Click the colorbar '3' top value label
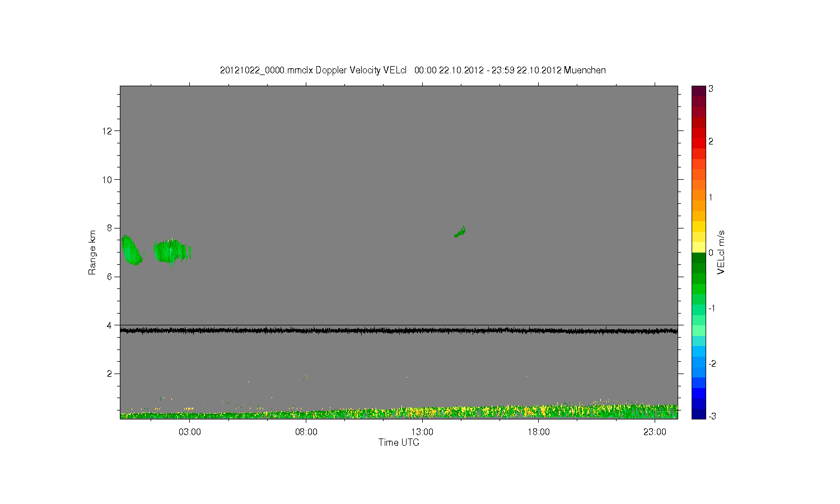This screenshot has width=840, height=504. point(711,89)
